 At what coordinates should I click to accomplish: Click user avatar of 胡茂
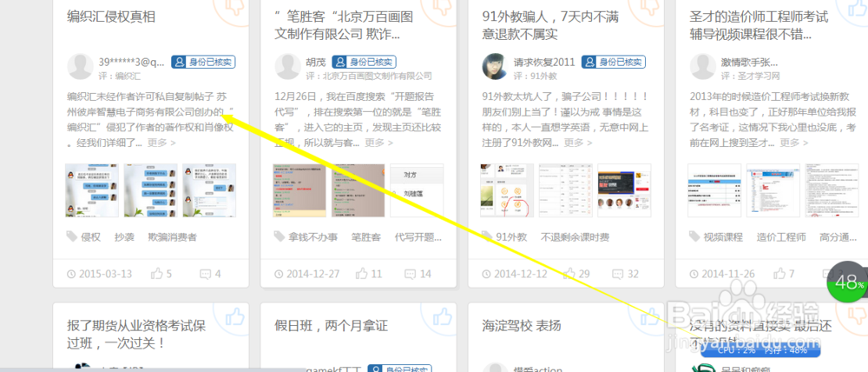288,67
